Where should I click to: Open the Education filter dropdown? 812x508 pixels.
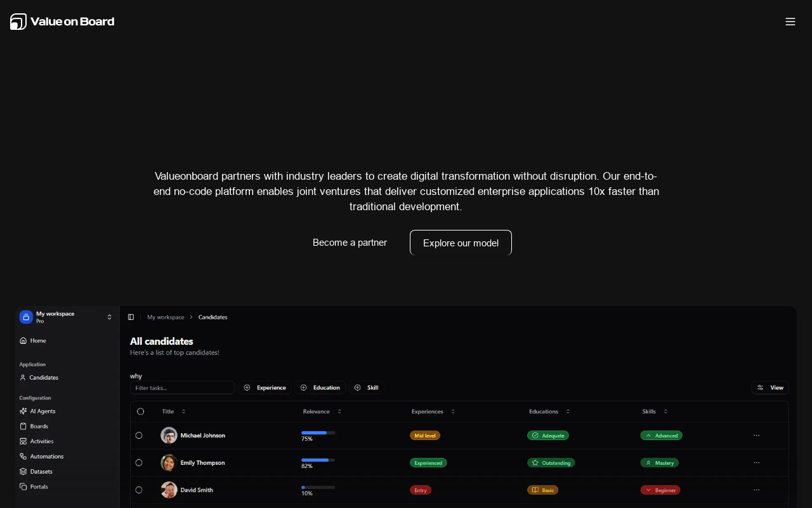tap(320, 387)
